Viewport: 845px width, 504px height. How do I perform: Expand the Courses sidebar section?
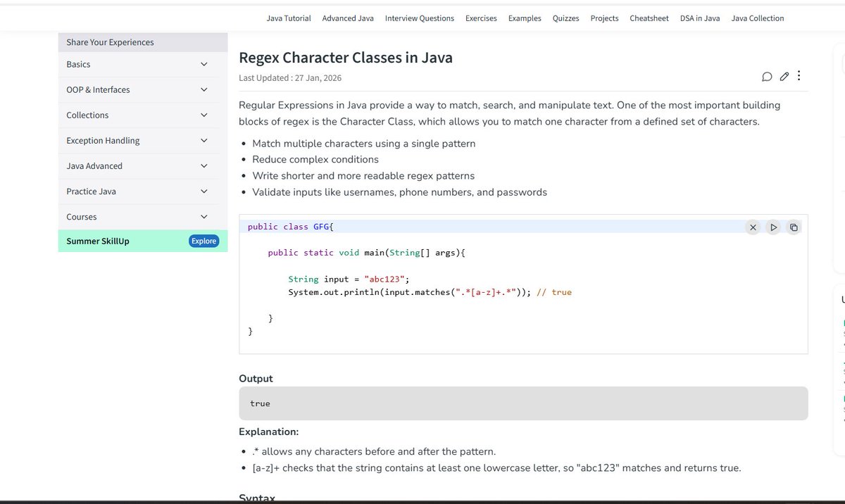pos(204,216)
